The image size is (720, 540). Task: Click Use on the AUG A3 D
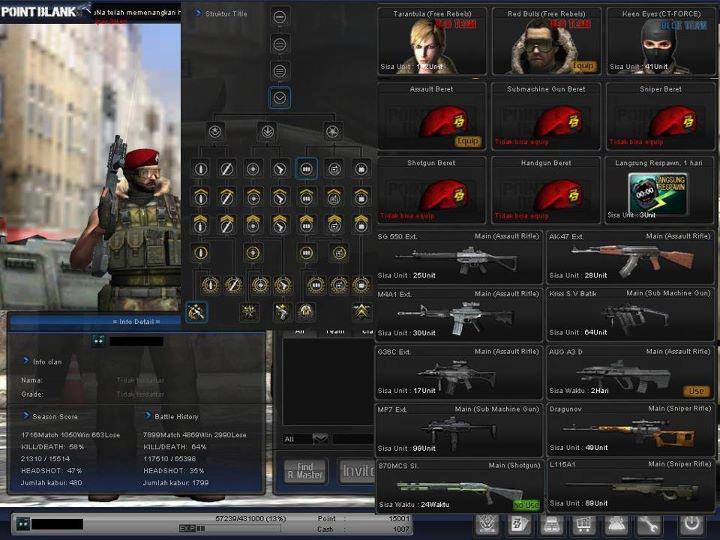(696, 391)
